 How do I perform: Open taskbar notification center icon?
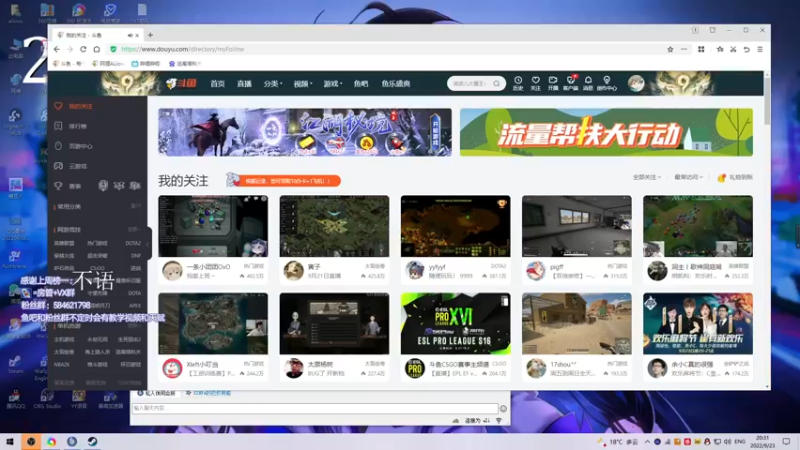[786, 442]
